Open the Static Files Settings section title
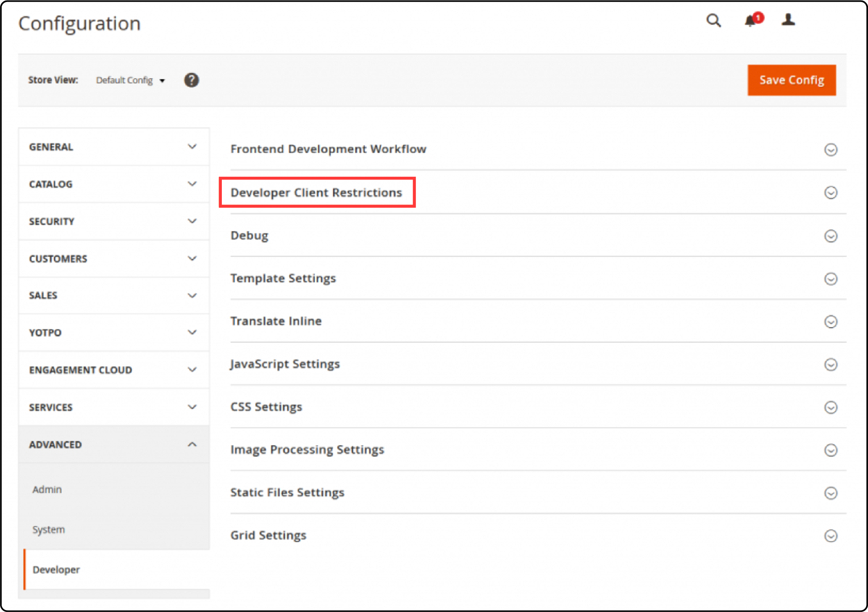The image size is (868, 612). point(287,493)
